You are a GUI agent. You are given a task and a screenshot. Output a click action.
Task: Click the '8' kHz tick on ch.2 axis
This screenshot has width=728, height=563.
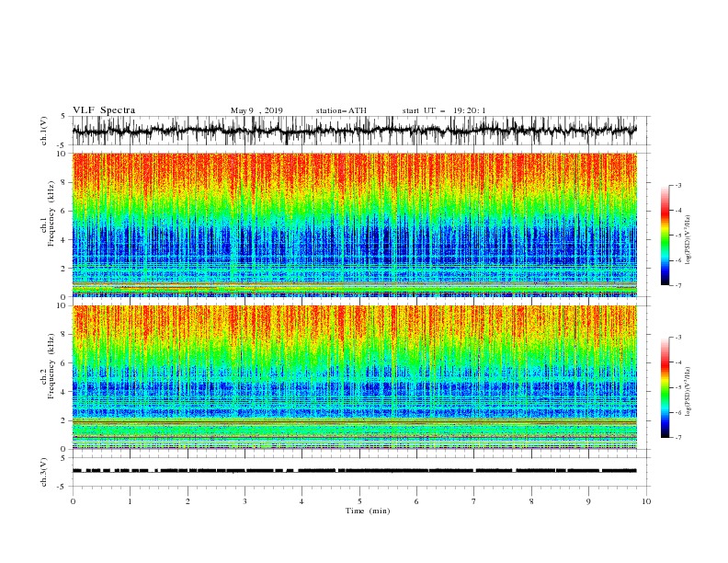click(x=64, y=335)
